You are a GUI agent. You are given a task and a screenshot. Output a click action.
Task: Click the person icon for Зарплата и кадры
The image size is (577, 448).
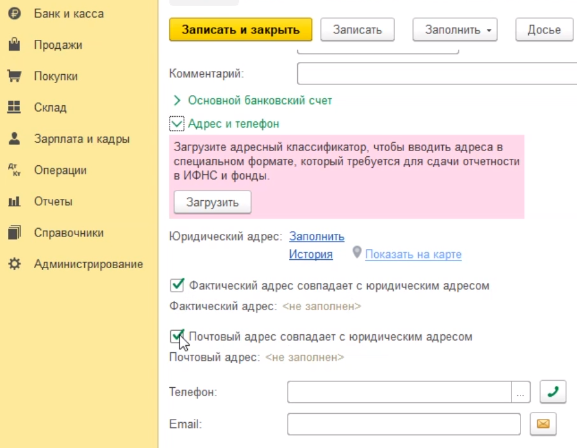click(14, 139)
